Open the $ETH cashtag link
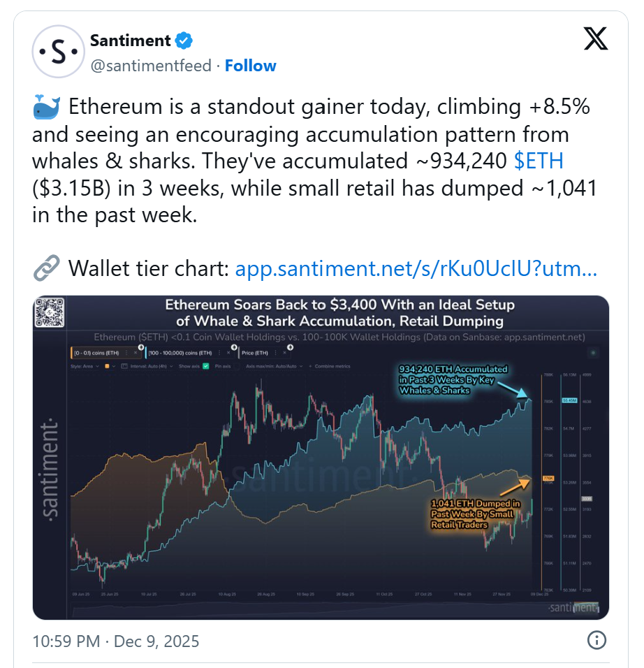 (x=538, y=161)
